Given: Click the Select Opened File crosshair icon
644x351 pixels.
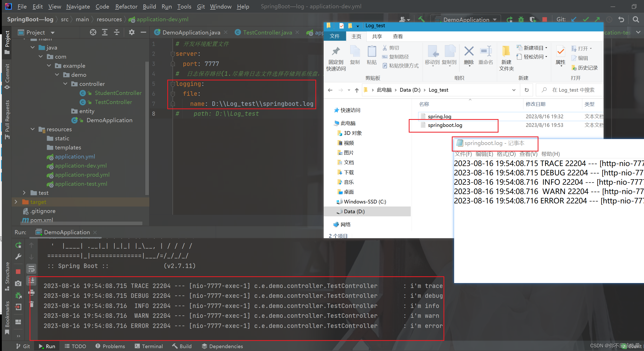Looking at the screenshot, I should click(x=93, y=32).
